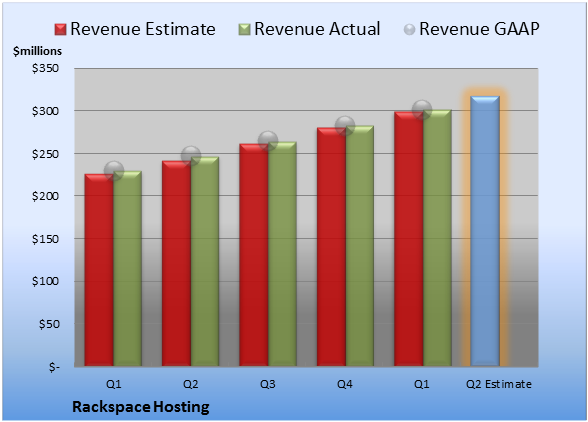Screen dimensions: 588x422
Task: Select the green actual bar of leftmost Q1
Action: coord(128,269)
